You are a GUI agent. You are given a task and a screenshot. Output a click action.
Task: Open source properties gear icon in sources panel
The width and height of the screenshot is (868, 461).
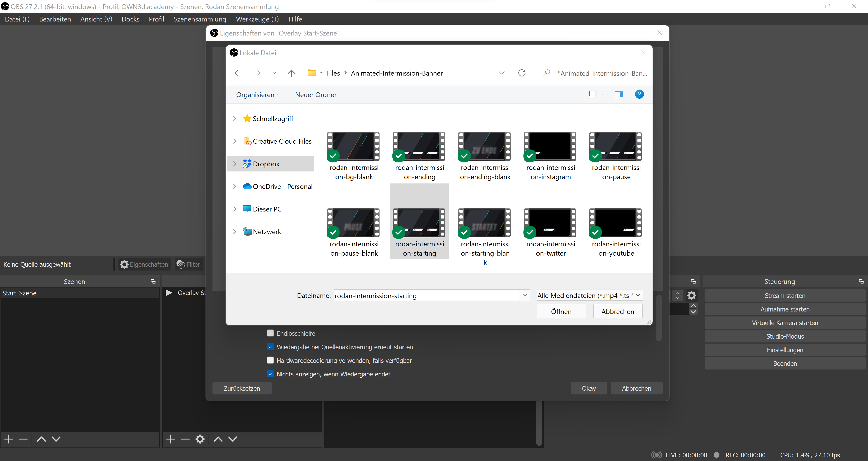point(200,439)
